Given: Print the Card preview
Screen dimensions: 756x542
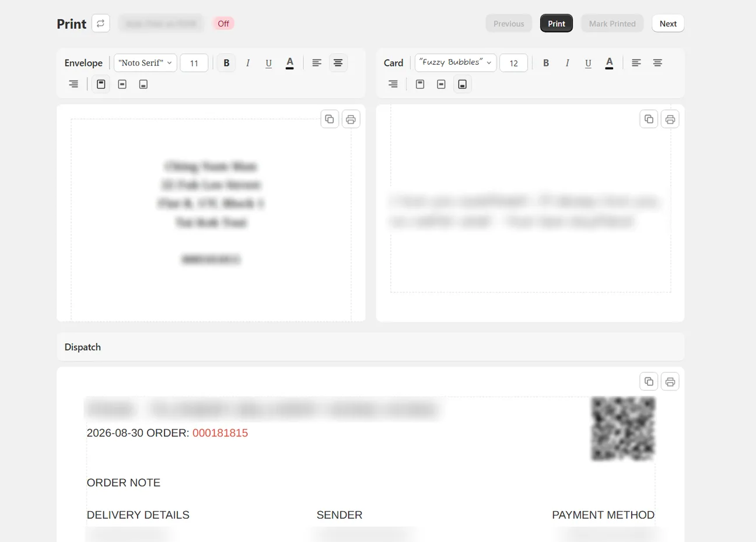Looking at the screenshot, I should click(670, 119).
